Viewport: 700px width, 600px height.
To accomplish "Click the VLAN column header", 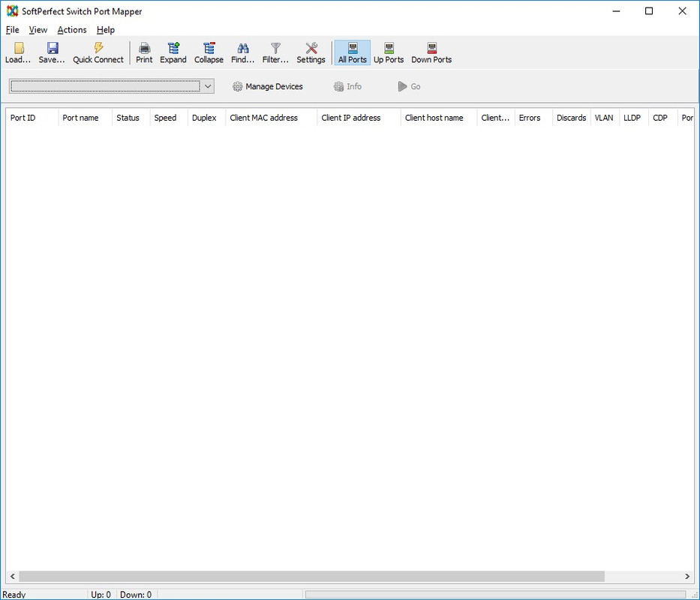I will [605, 118].
